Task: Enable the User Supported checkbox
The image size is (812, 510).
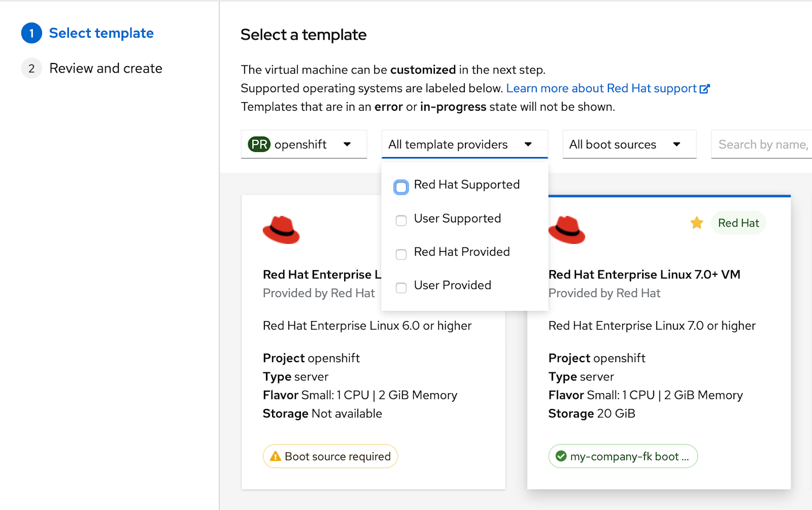Action: [401, 220]
